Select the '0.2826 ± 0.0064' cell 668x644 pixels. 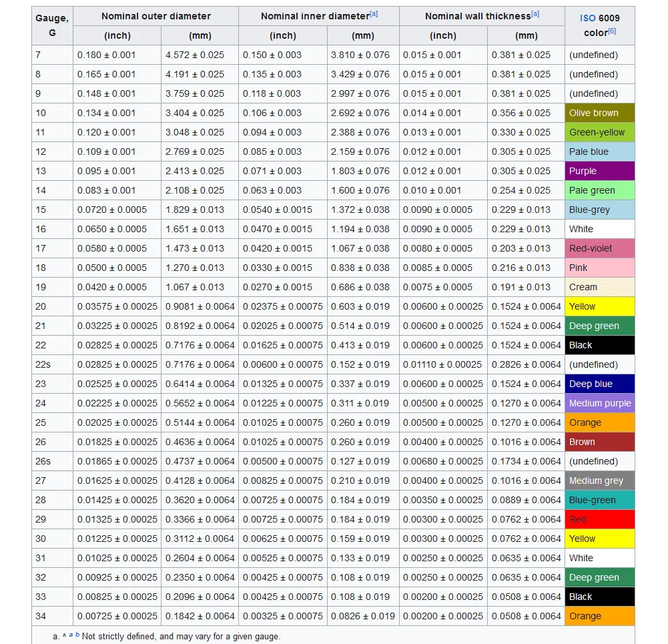coord(526,364)
